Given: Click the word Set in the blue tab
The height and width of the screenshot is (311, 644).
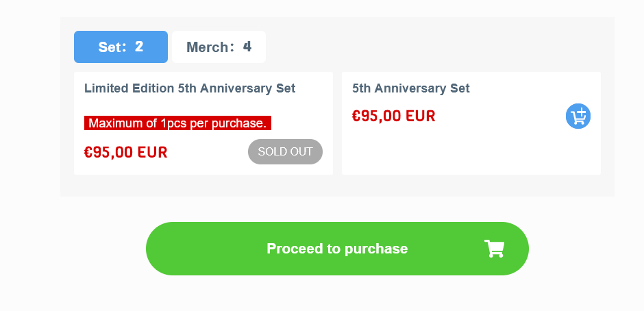Looking at the screenshot, I should pos(109,47).
